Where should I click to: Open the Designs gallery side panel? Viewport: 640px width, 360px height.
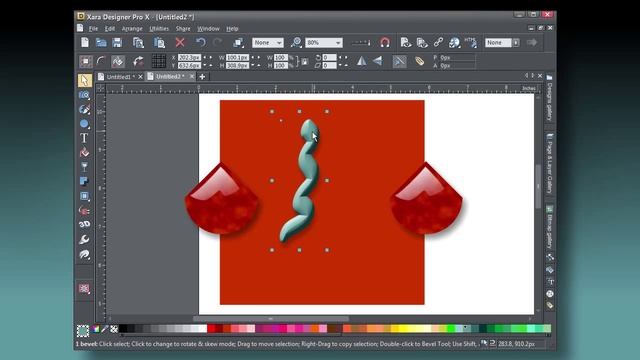tap(550, 98)
